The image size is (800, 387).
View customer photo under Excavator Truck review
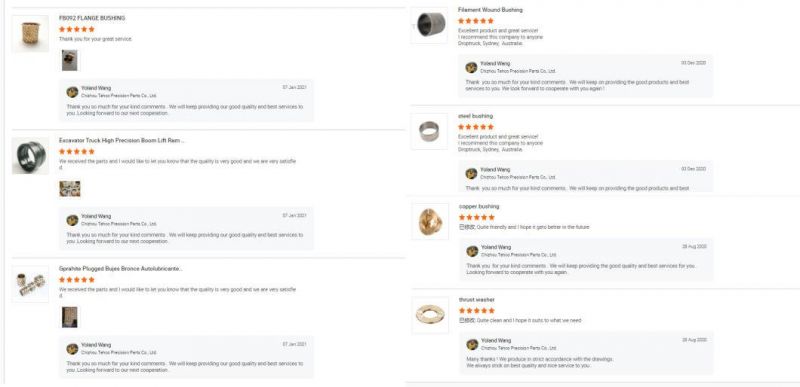pos(70,189)
